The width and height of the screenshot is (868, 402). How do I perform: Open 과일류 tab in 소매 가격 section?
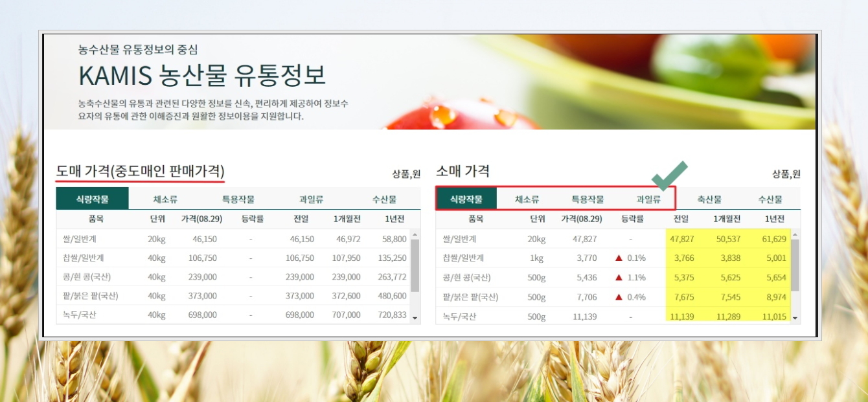coord(648,199)
